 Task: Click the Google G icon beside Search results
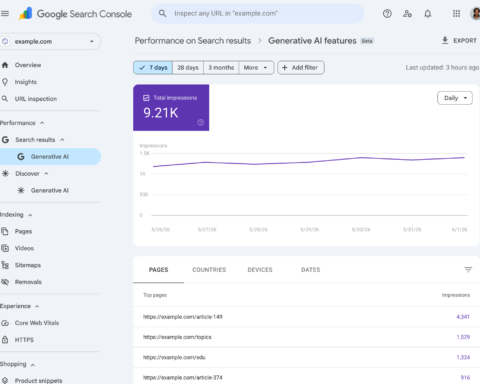pyautogui.click(x=5, y=140)
